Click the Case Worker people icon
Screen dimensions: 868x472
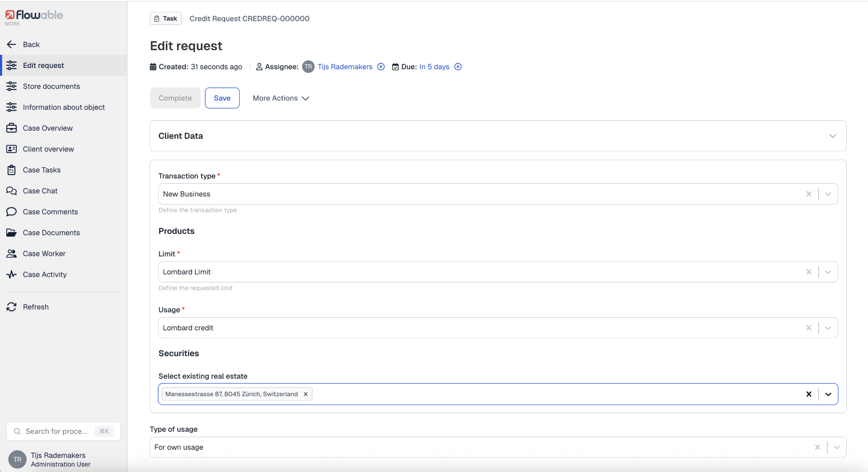[12, 253]
